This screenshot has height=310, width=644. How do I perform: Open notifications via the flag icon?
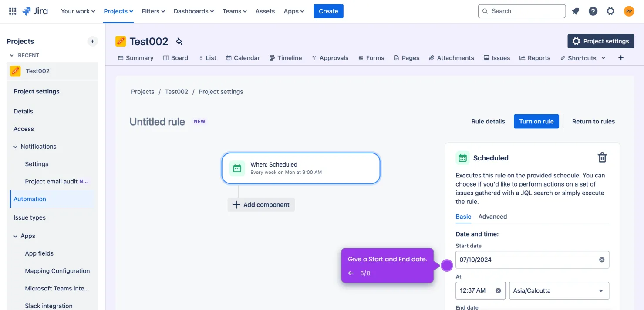(x=575, y=11)
